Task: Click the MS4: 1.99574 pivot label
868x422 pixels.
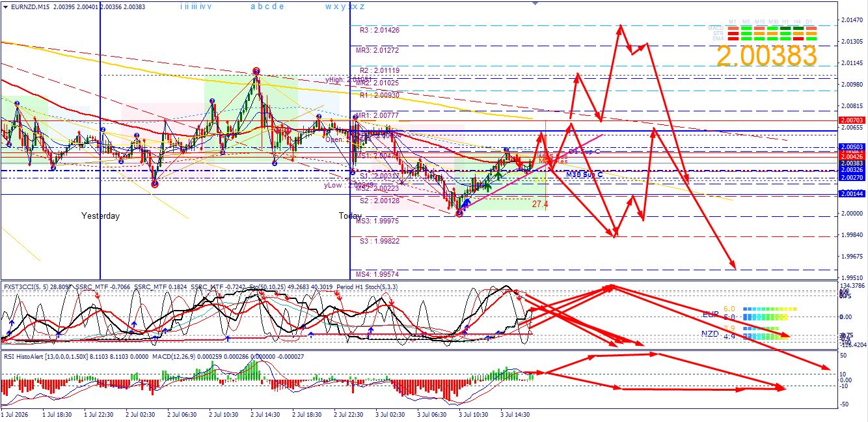Action: pos(377,274)
